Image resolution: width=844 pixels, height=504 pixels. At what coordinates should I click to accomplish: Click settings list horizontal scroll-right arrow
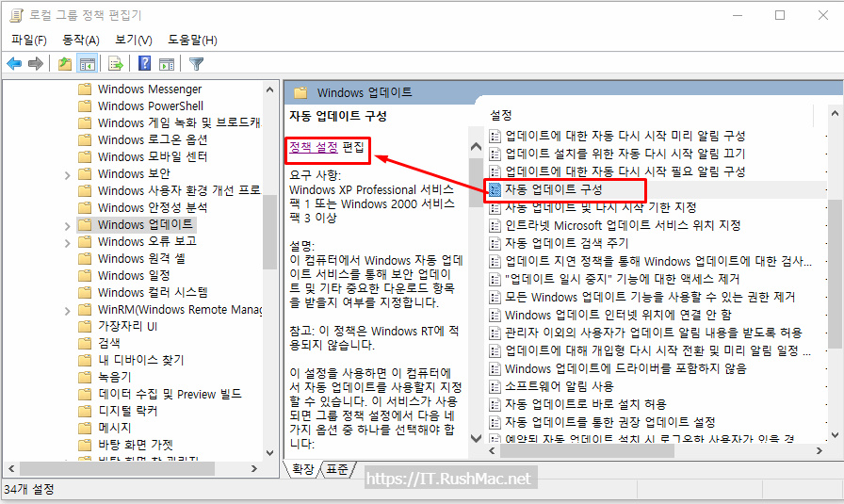[820, 450]
